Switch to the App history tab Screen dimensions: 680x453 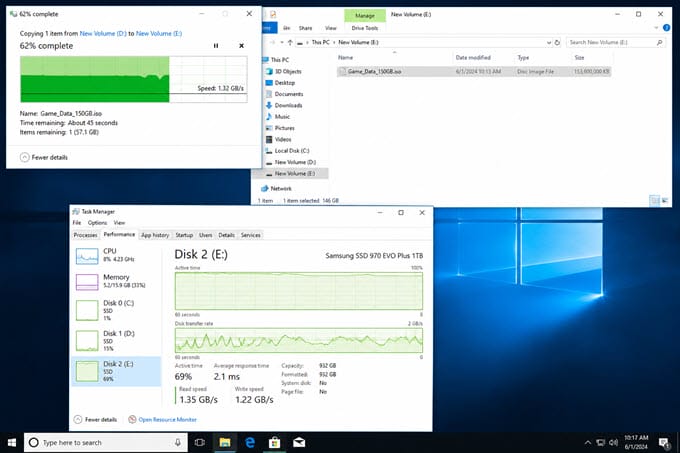[155, 235]
